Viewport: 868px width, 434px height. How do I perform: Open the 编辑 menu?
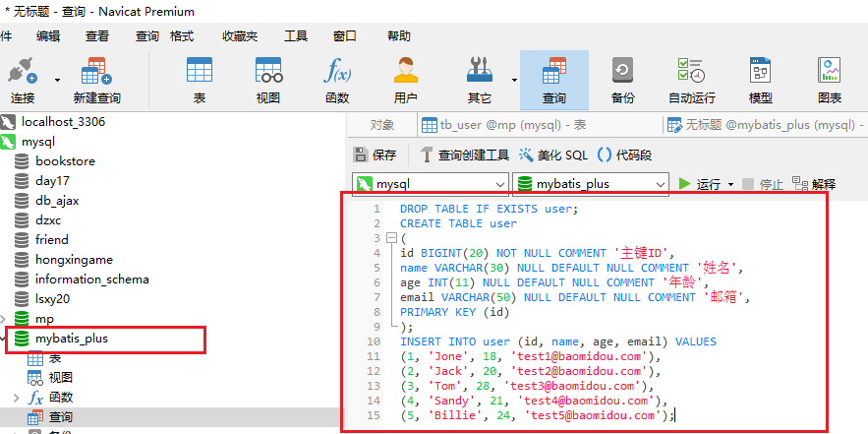(48, 36)
